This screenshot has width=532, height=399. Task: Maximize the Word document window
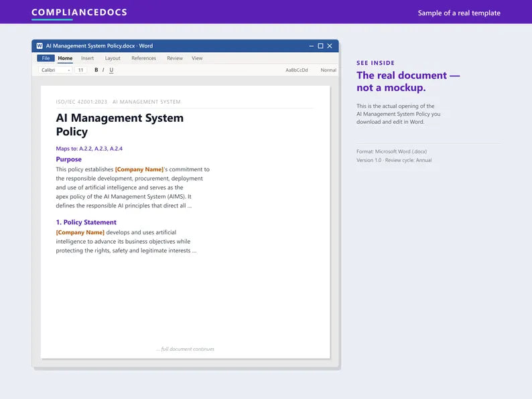[x=320, y=46]
